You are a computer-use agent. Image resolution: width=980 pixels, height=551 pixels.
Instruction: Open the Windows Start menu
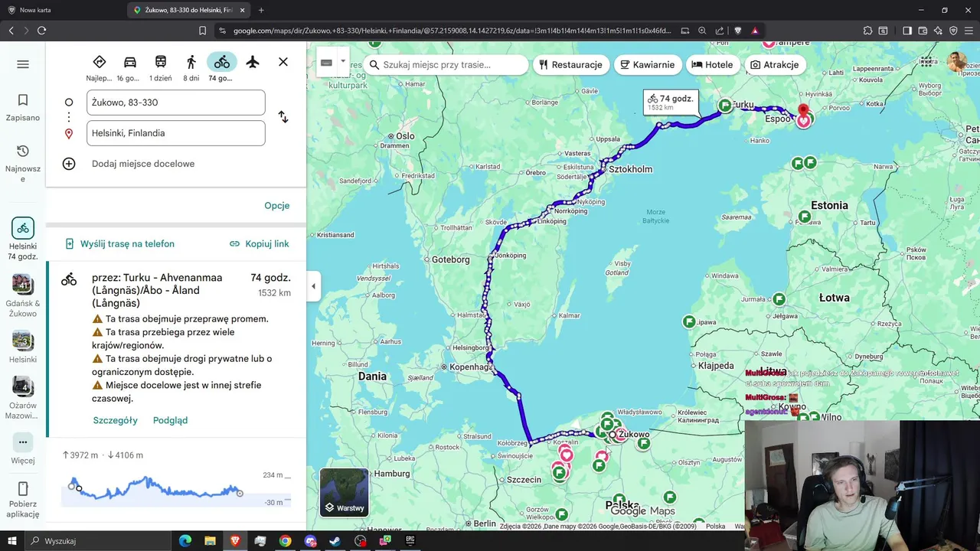coord(11,541)
